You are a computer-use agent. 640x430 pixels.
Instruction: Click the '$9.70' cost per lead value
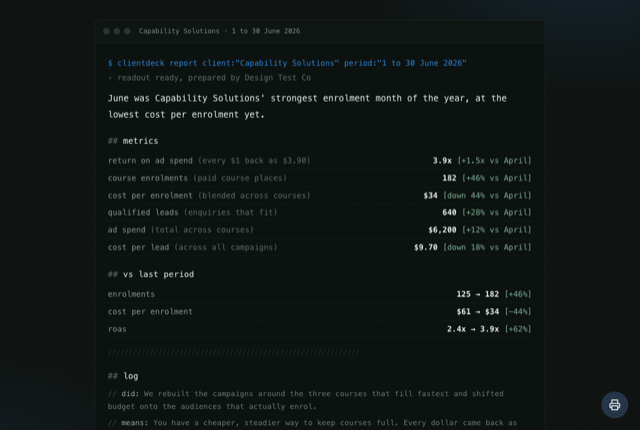(x=426, y=247)
